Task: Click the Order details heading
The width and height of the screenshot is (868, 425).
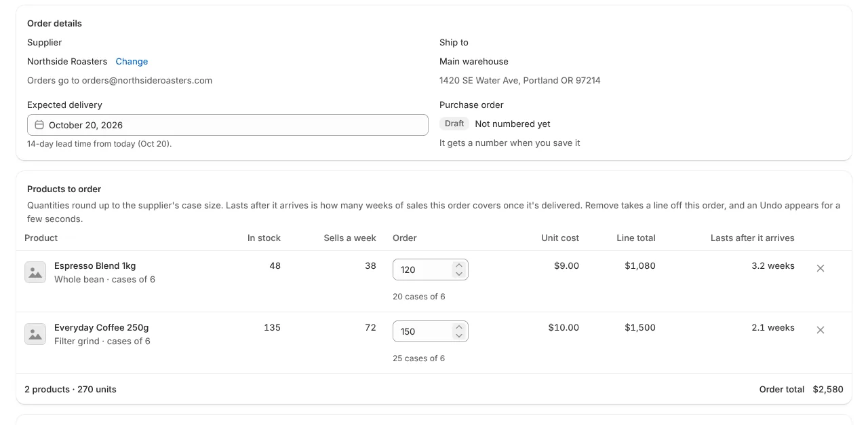Action: pyautogui.click(x=54, y=23)
